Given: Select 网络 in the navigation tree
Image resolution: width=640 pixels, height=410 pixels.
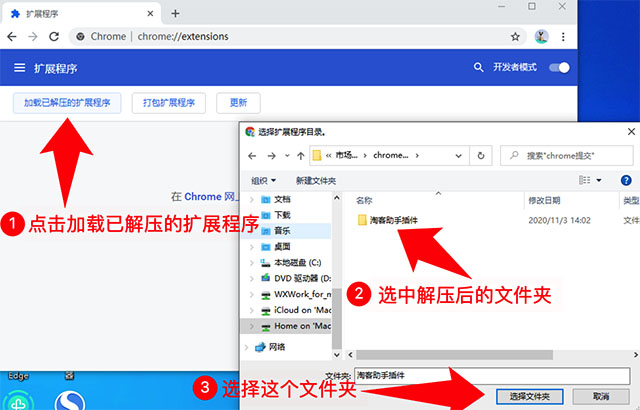Looking at the screenshot, I should 277,347.
